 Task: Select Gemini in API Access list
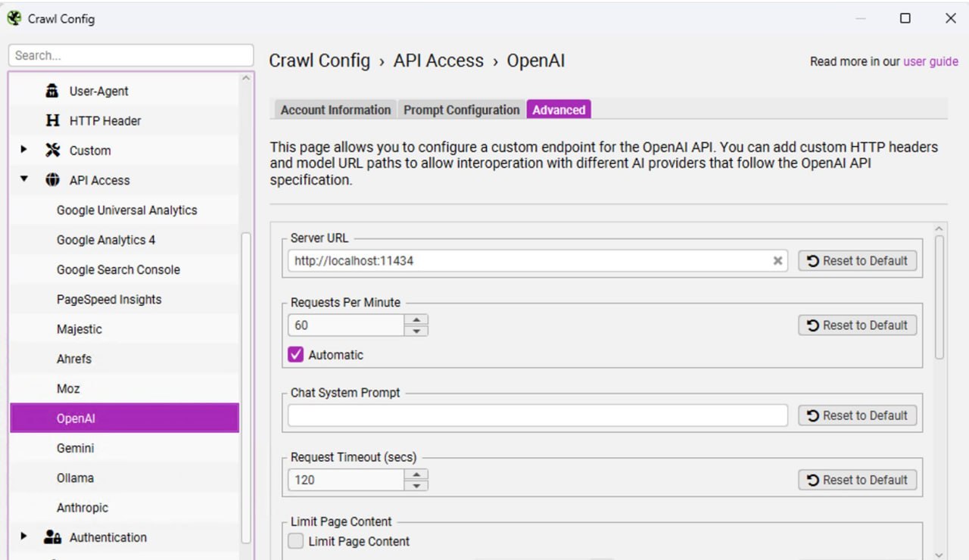[x=124, y=448]
